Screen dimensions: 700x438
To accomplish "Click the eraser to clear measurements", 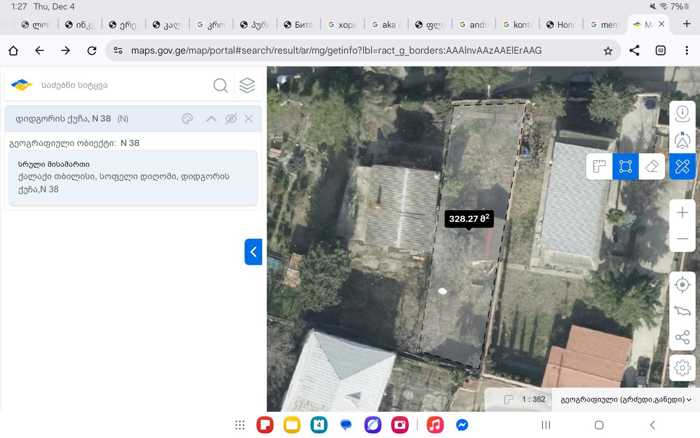I will (x=652, y=167).
